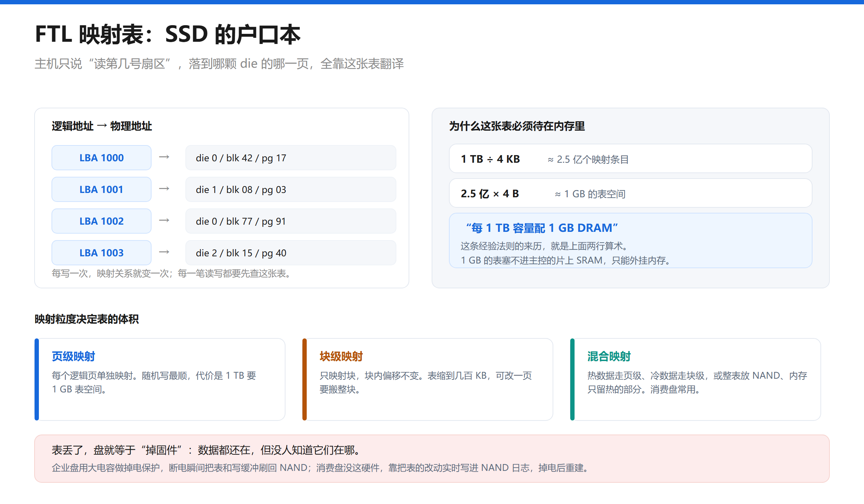Click the LBA 1000 address chip

coord(102,158)
